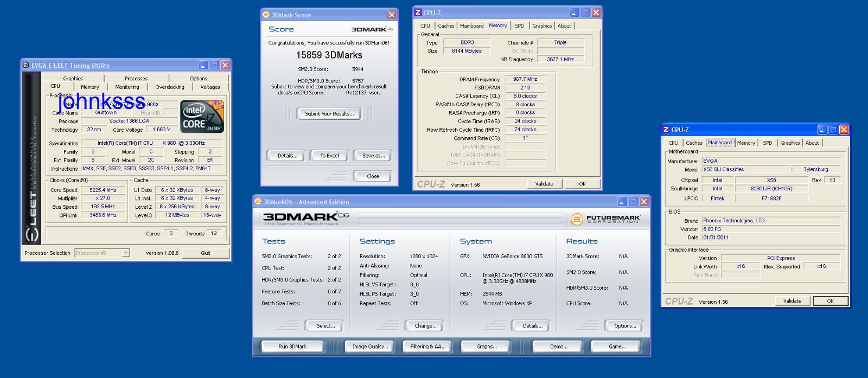Image resolution: width=868 pixels, height=378 pixels.
Task: Click model field X58 SLI Classified
Action: pyautogui.click(x=745, y=169)
